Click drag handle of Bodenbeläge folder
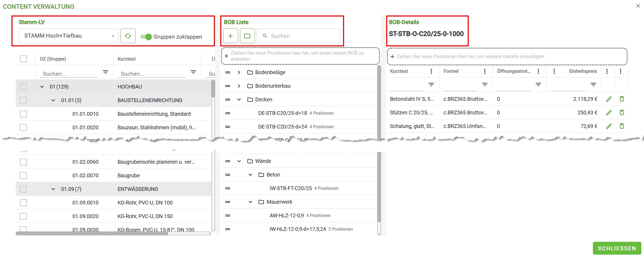The image size is (644, 257). pos(227,73)
